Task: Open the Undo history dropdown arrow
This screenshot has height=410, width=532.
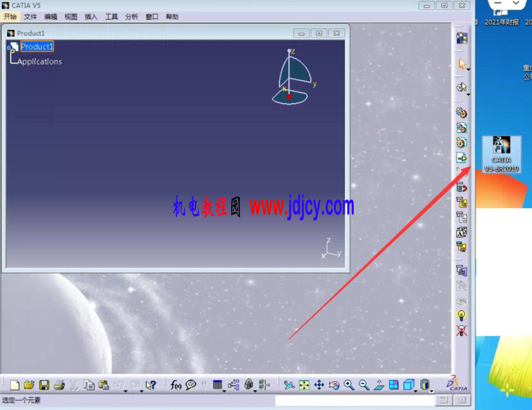Action: (125, 391)
